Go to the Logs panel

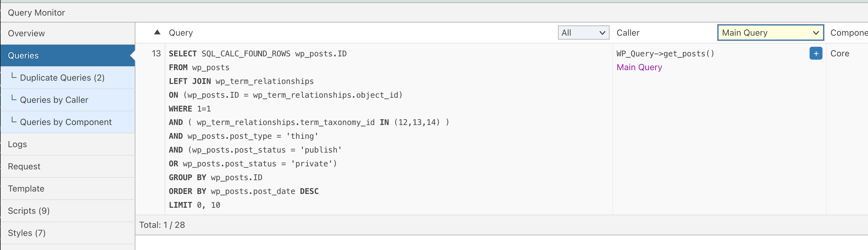click(68, 144)
